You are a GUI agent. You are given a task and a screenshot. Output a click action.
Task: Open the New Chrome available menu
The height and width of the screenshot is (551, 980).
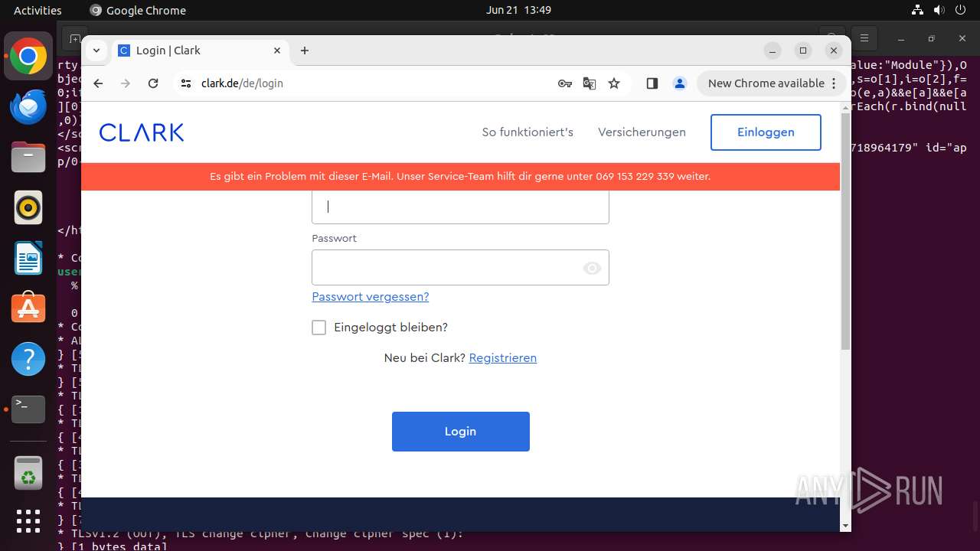click(773, 83)
